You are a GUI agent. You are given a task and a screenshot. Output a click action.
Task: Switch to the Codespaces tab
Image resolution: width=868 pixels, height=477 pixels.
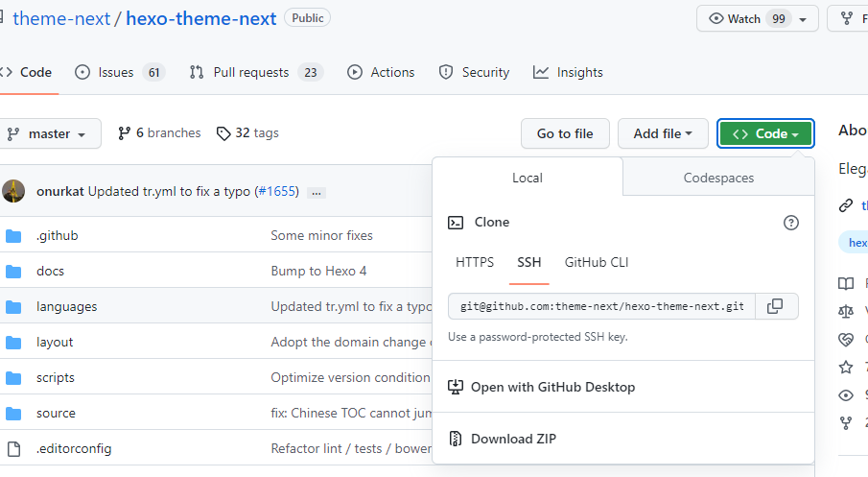click(718, 178)
